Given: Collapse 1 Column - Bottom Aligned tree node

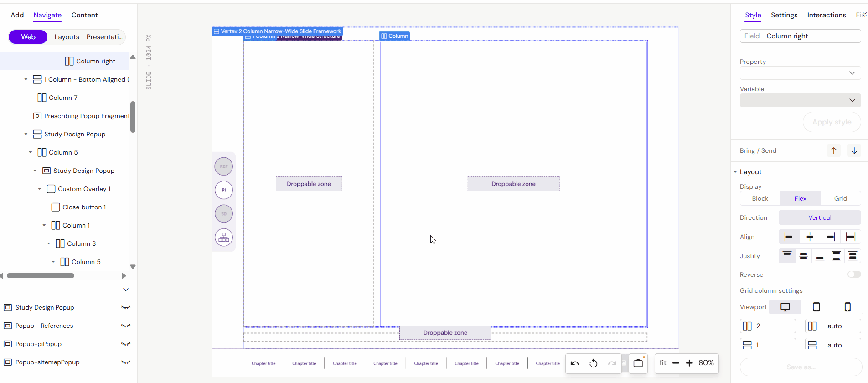Looking at the screenshot, I should pyautogui.click(x=26, y=79).
